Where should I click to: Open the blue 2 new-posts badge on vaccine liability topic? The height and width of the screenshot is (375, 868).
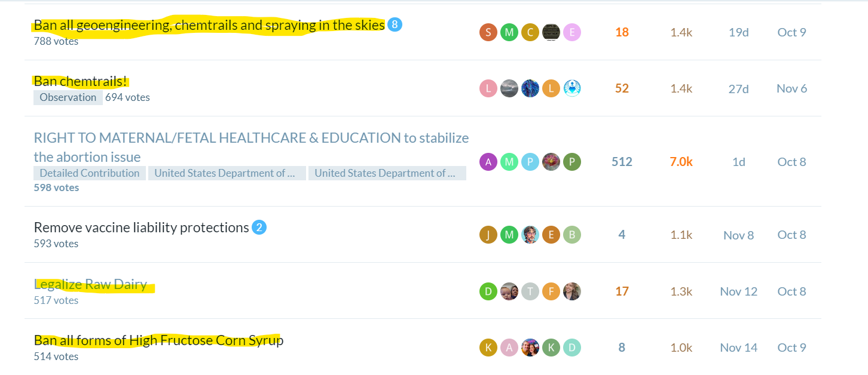[259, 228]
